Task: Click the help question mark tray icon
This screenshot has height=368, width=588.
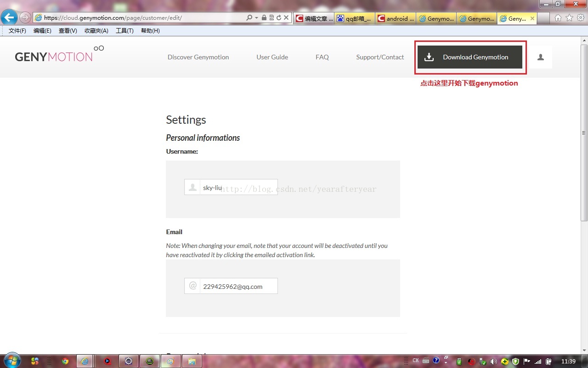Action: (x=436, y=361)
